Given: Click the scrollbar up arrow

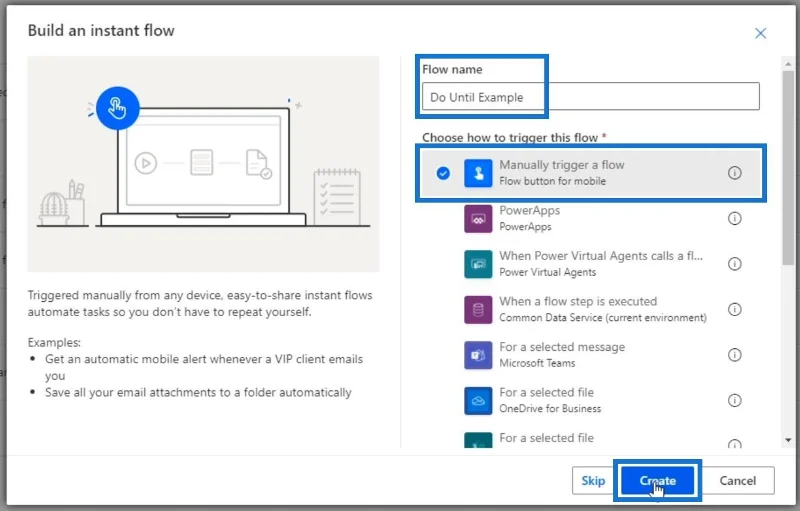Looking at the screenshot, I should click(x=788, y=64).
